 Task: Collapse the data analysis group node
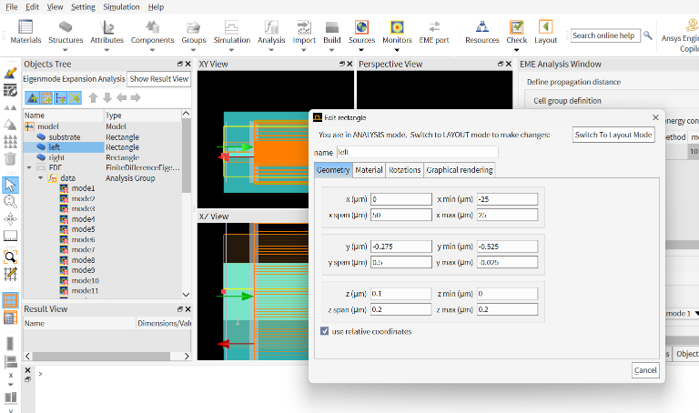41,178
